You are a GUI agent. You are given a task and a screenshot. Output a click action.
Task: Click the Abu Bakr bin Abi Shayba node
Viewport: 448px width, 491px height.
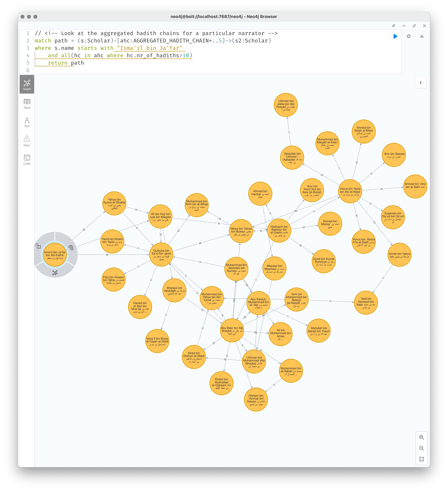tap(232, 331)
